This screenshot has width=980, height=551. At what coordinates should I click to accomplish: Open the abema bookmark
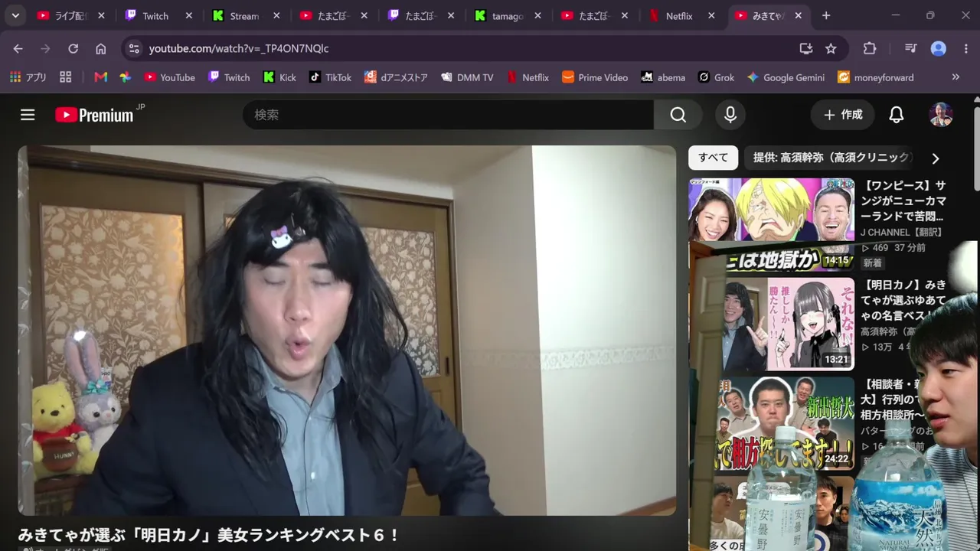663,77
